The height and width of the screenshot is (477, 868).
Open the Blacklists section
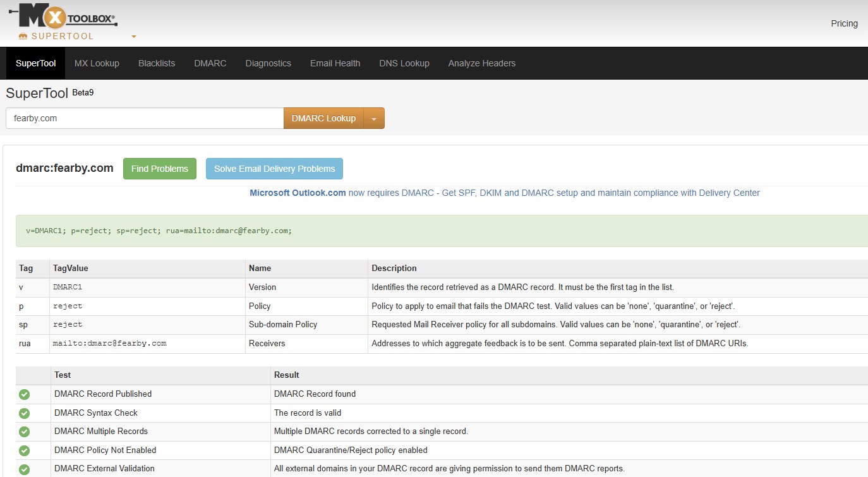[156, 63]
